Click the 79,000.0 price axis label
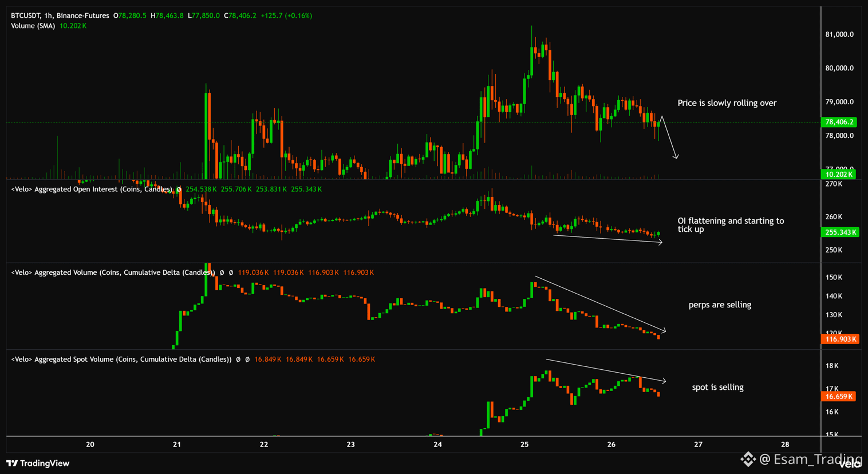 pyautogui.click(x=839, y=102)
